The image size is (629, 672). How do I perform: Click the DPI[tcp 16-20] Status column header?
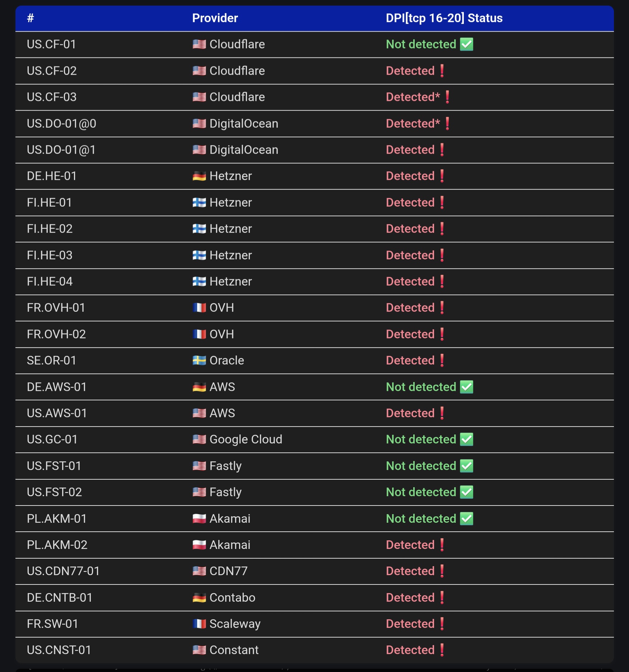[444, 18]
